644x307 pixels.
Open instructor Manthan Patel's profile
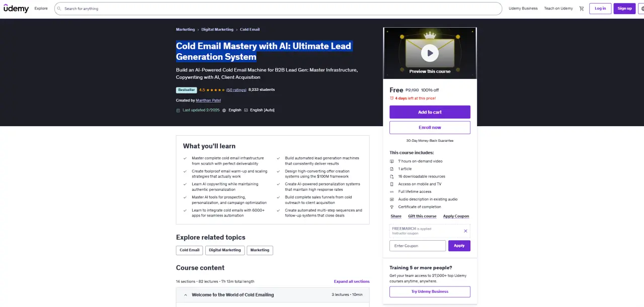tap(208, 100)
